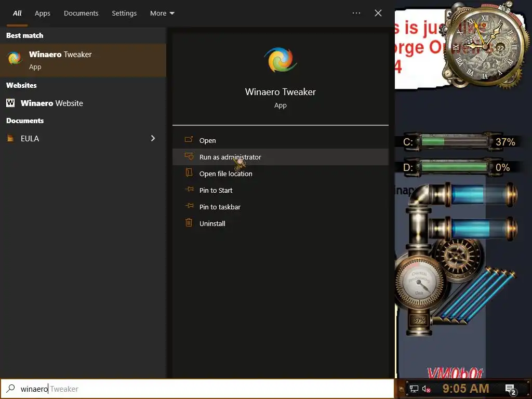The width and height of the screenshot is (532, 399).
Task: Click the D: drive usage bar widget
Action: click(454, 167)
